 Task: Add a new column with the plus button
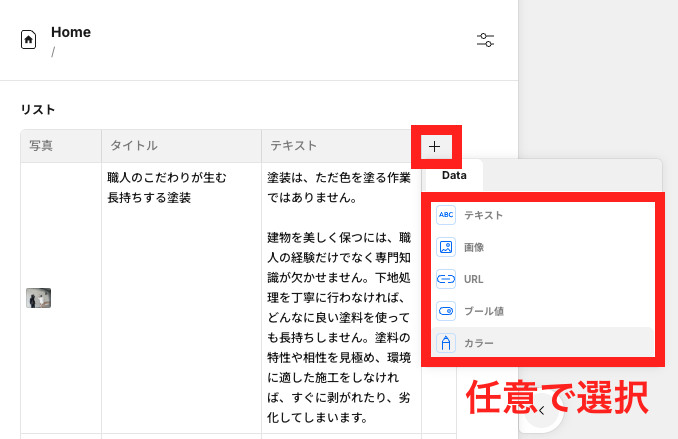(435, 147)
